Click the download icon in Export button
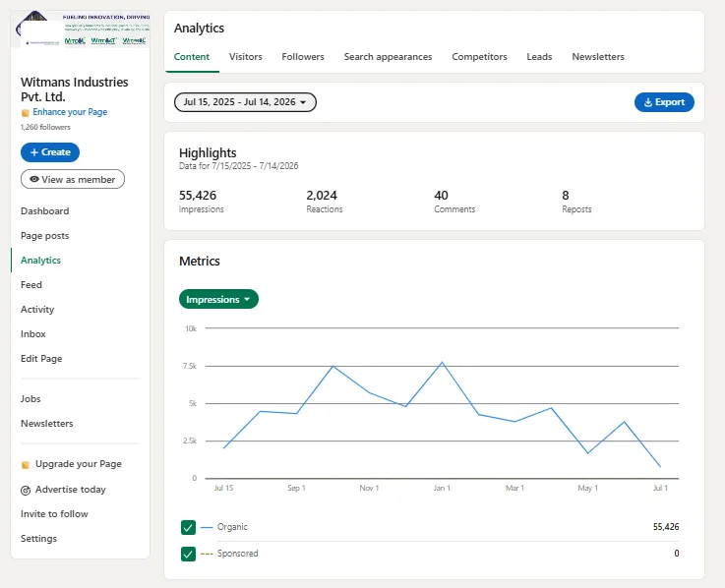The image size is (725, 588). pyautogui.click(x=648, y=102)
